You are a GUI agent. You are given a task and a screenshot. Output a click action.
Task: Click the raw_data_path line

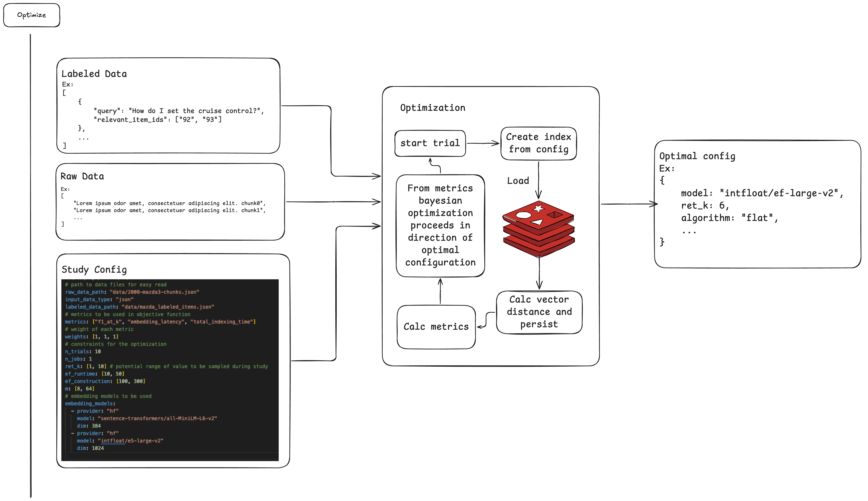(132, 292)
